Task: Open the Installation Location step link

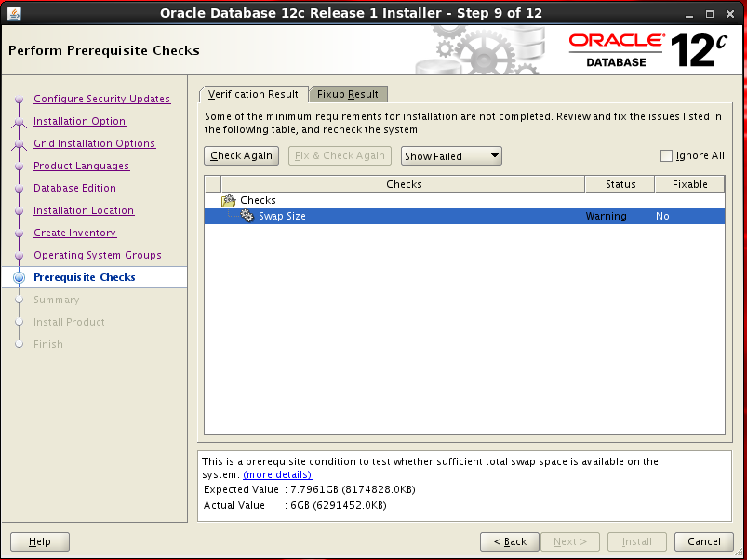Action: tap(84, 210)
